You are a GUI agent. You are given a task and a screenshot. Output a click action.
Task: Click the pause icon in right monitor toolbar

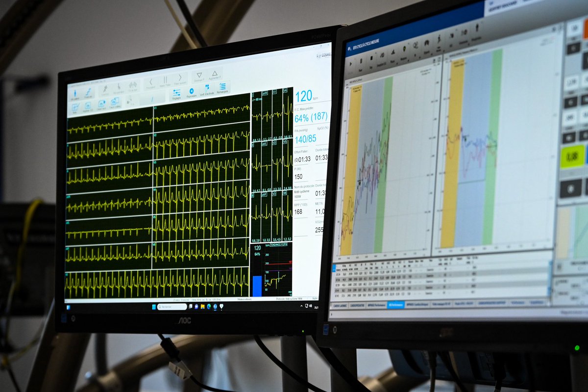tap(361, 61)
